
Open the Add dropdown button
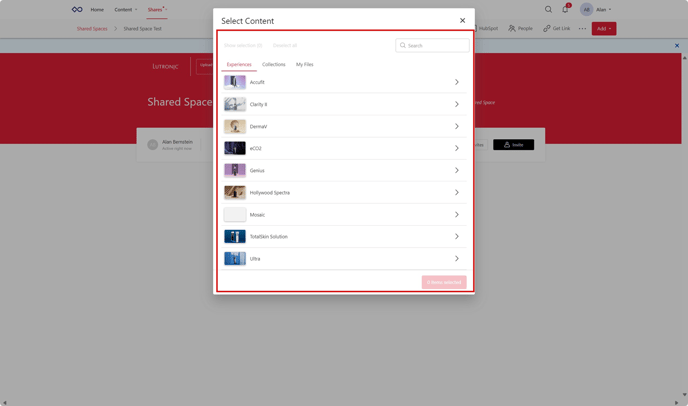[603, 28]
